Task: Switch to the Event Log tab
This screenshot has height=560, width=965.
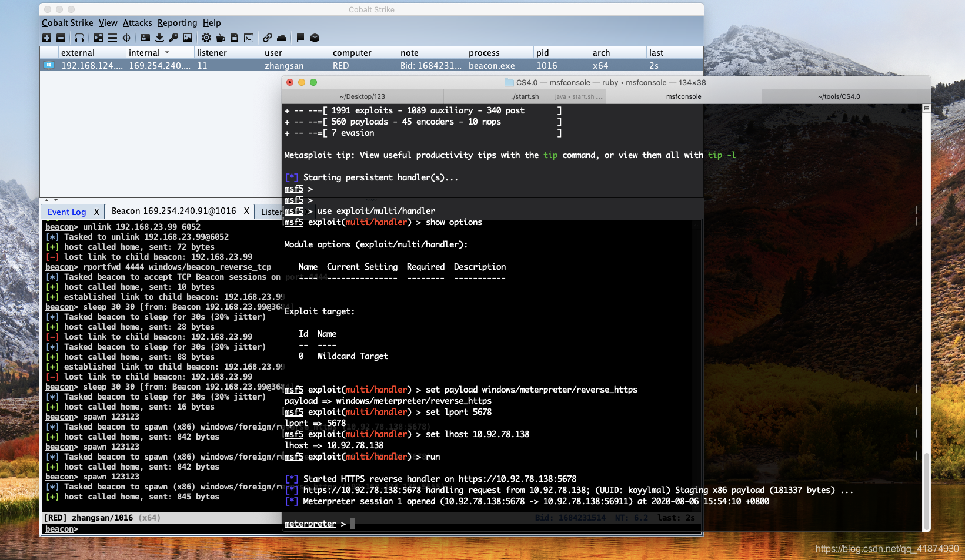Action: 66,212
